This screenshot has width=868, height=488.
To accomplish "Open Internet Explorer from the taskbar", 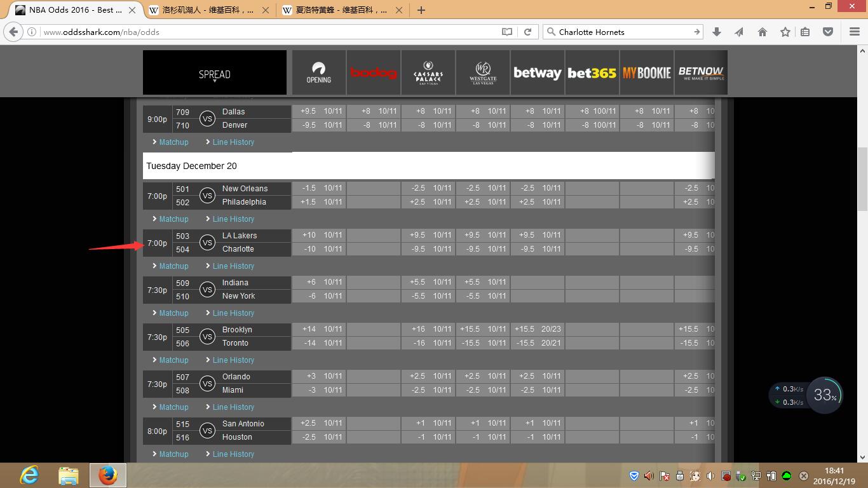I will (29, 475).
